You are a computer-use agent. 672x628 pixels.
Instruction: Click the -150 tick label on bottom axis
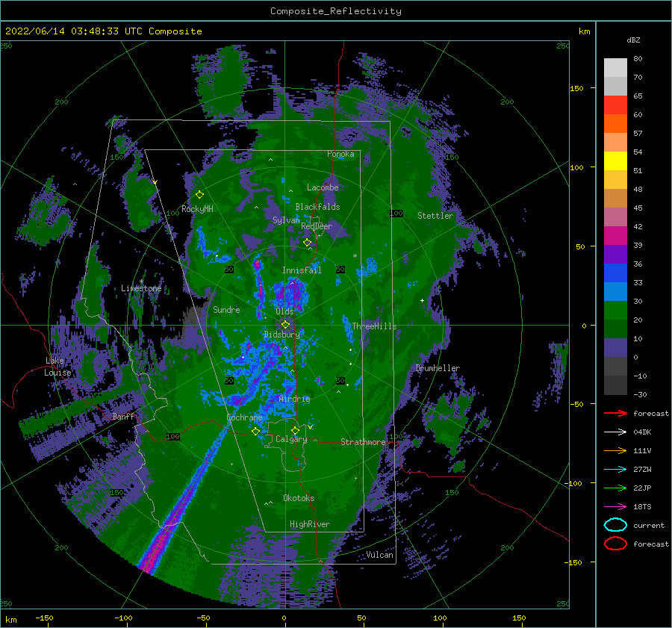click(x=44, y=618)
